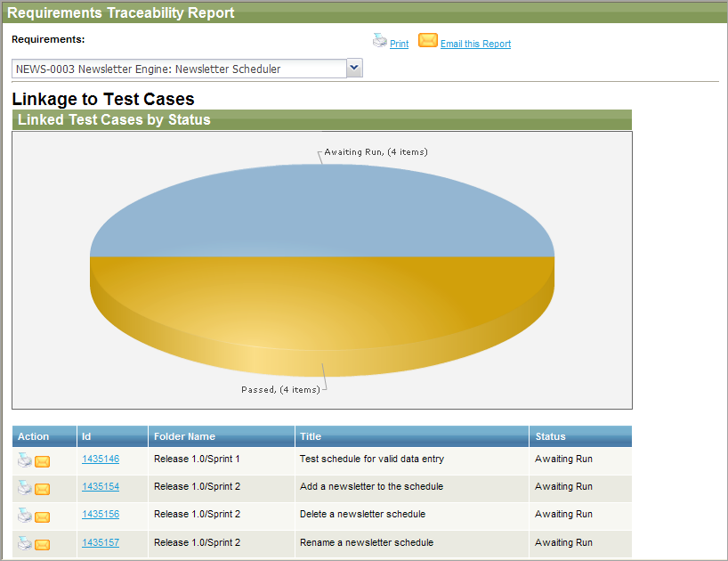
Task: Click 'Release 1.0/Sprint 1' folder cell
Action: 222,459
